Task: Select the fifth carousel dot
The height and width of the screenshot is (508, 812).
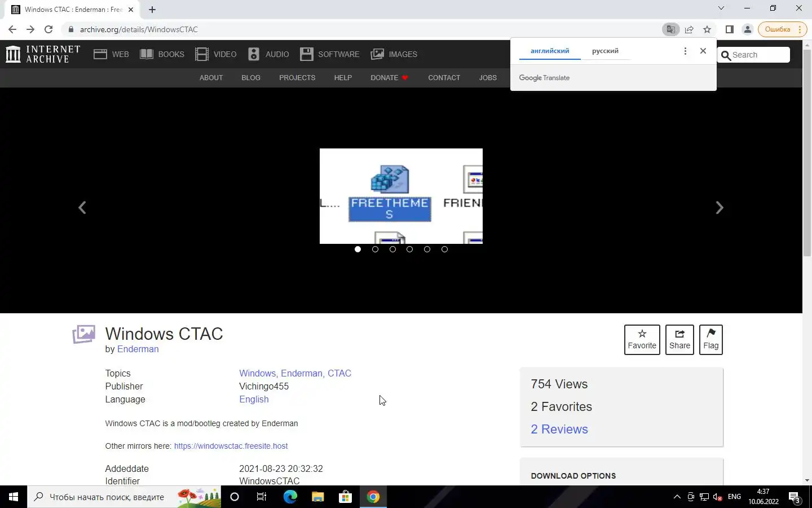Action: pos(427,249)
